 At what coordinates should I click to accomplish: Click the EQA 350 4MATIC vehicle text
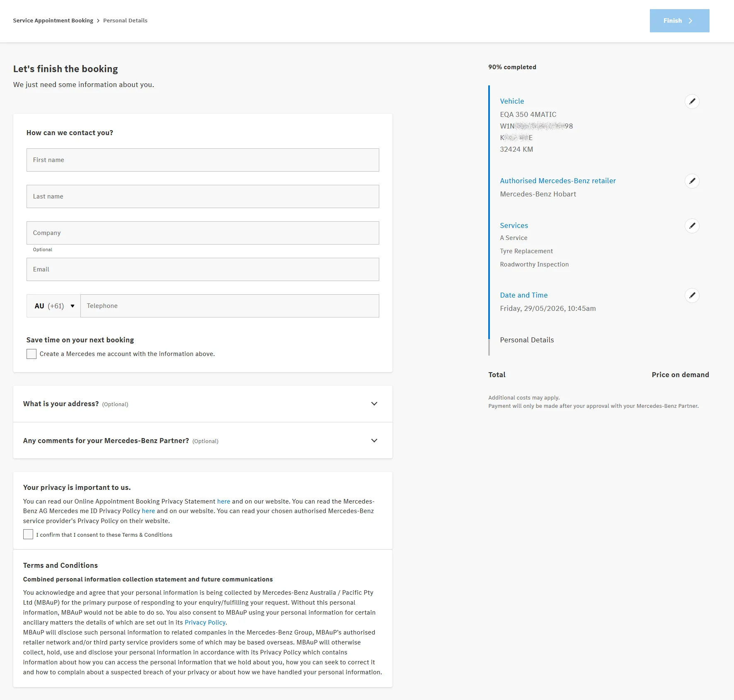click(528, 114)
